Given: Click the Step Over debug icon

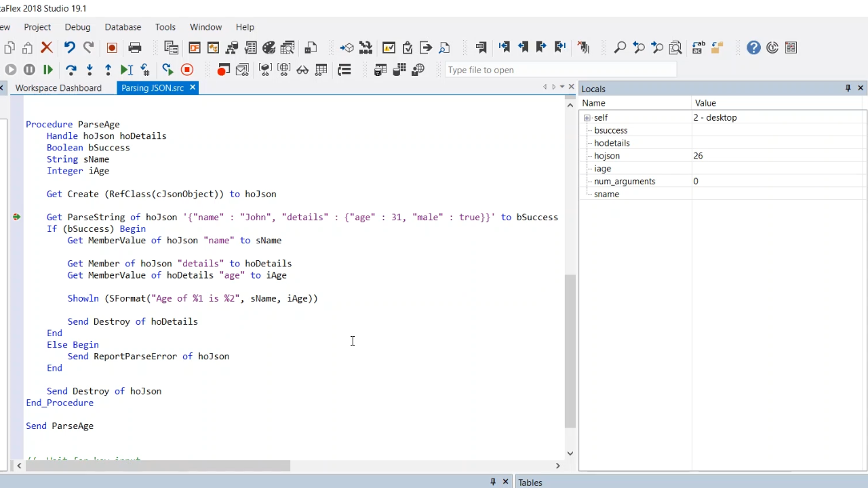Looking at the screenshot, I should (71, 70).
